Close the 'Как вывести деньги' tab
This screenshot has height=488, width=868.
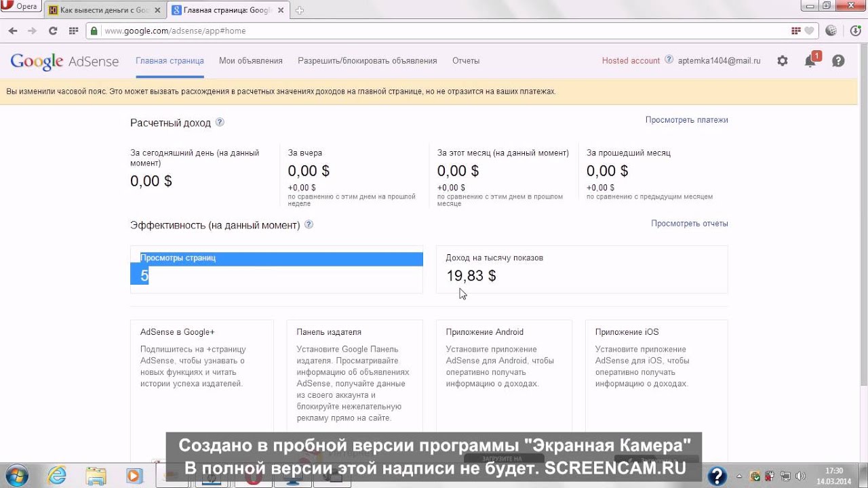click(x=157, y=10)
